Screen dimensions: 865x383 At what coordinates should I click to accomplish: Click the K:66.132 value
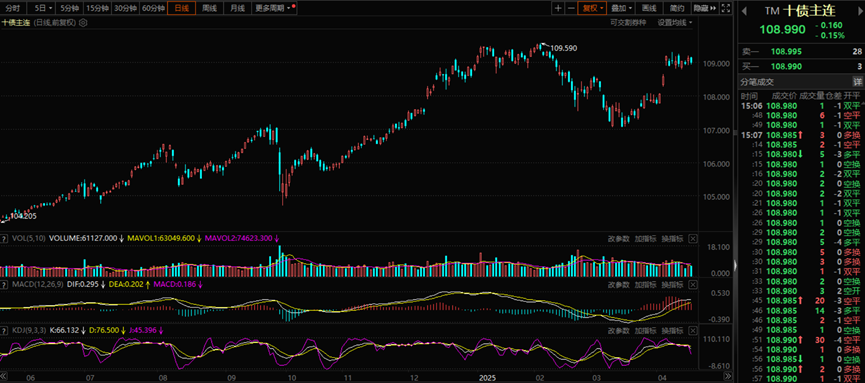[66, 331]
